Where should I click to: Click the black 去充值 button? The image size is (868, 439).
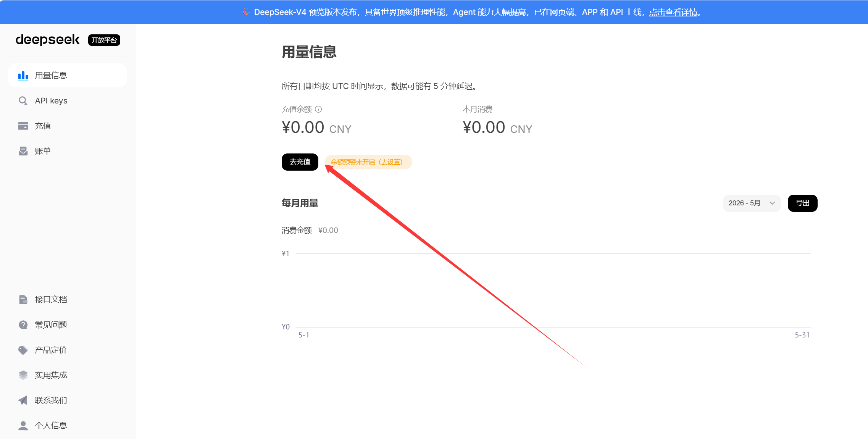[x=300, y=162]
